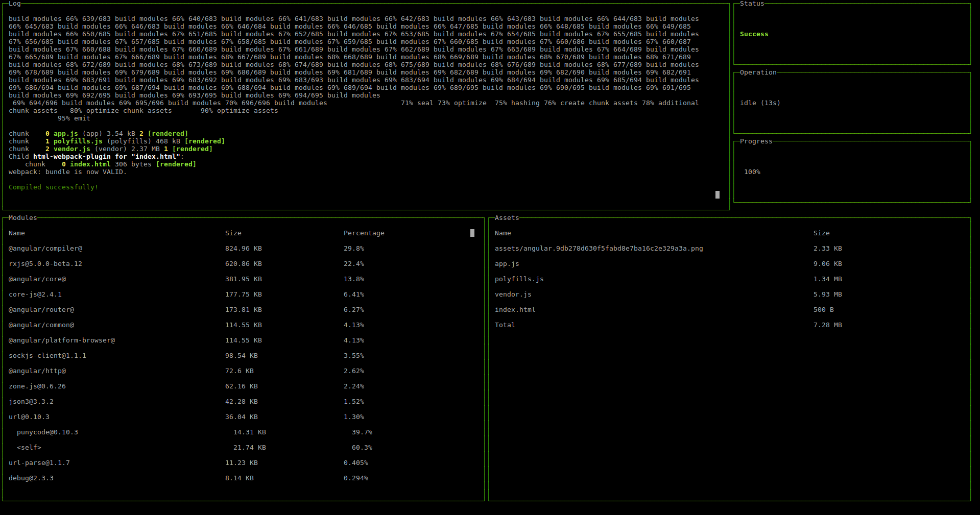The width and height of the screenshot is (980, 515).
Task: Click the html-webpack-plugin child line
Action: pos(97,157)
